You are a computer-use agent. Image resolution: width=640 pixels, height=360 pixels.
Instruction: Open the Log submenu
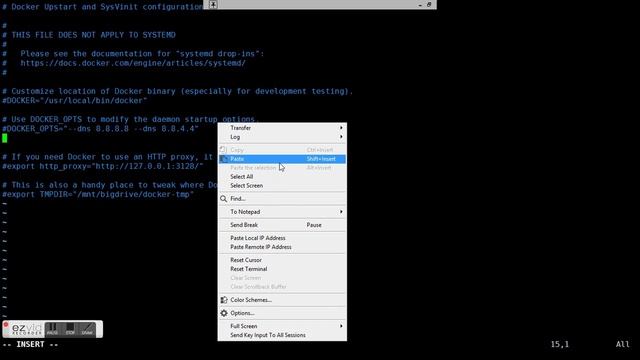[x=282, y=137]
